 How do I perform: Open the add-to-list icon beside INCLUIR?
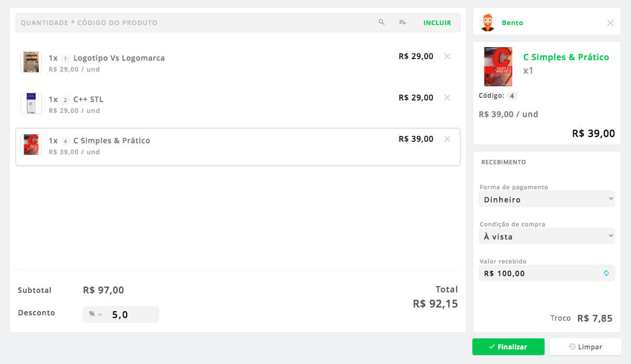pyautogui.click(x=402, y=22)
